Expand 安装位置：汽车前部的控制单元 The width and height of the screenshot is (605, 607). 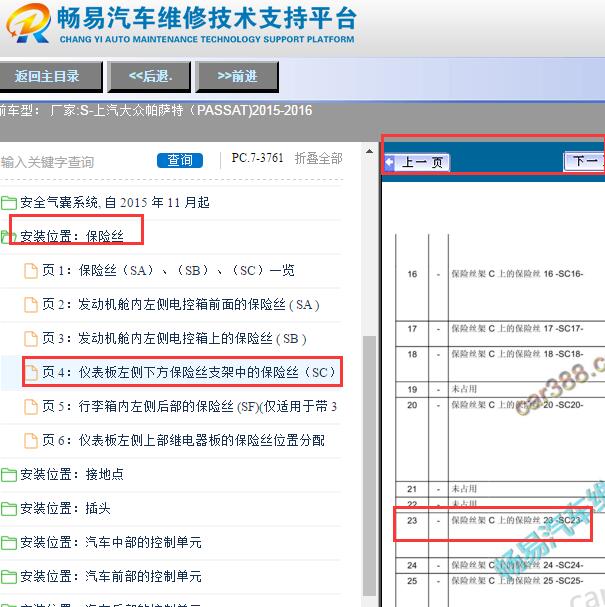(111, 576)
